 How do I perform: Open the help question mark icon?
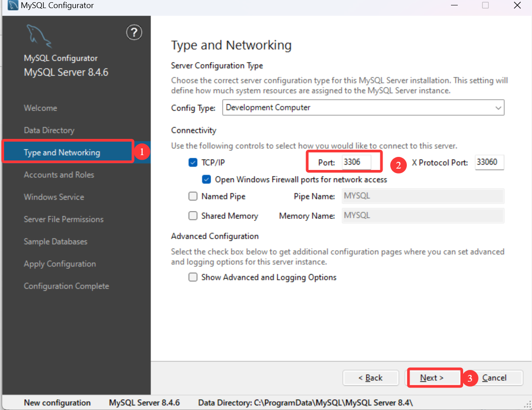[x=134, y=32]
